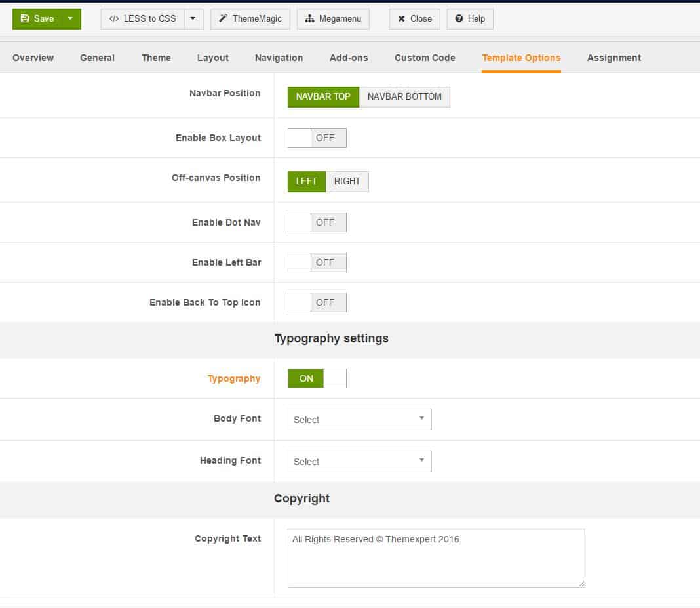Open the Body Font select dropdown
The width and height of the screenshot is (700, 608).
point(359,420)
